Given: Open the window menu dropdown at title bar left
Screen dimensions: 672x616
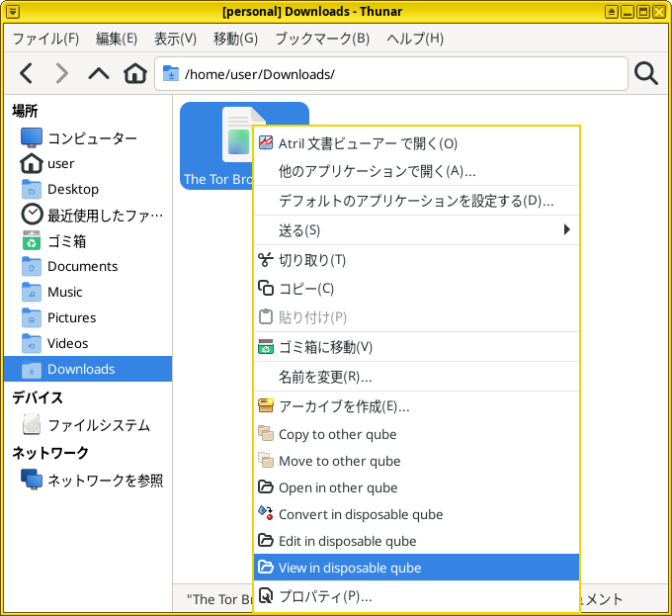Looking at the screenshot, I should 13,12.
